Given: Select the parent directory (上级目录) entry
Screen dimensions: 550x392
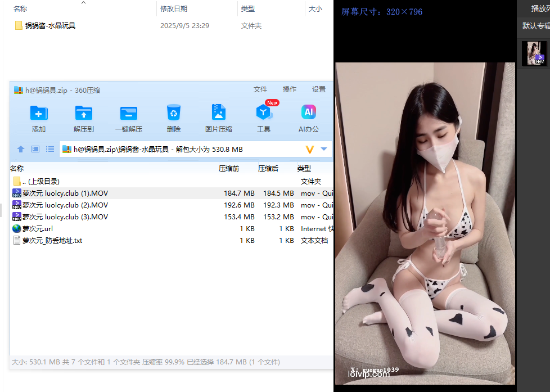Looking at the screenshot, I should [40, 182].
